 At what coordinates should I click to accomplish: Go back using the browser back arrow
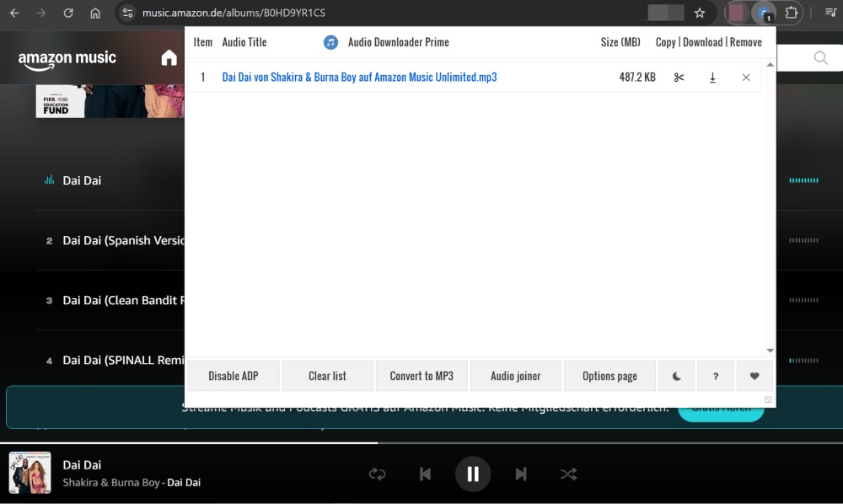click(x=14, y=13)
